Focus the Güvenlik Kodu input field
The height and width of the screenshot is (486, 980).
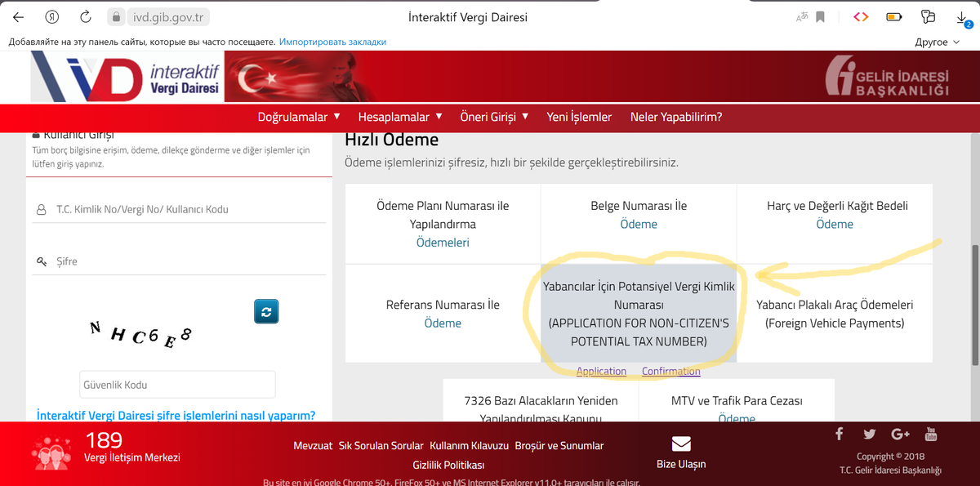pos(177,385)
